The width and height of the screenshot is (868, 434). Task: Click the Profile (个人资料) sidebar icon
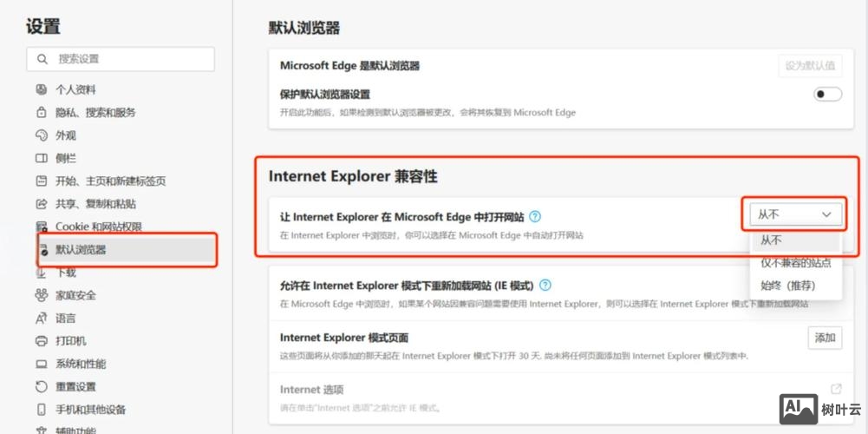coord(42,89)
